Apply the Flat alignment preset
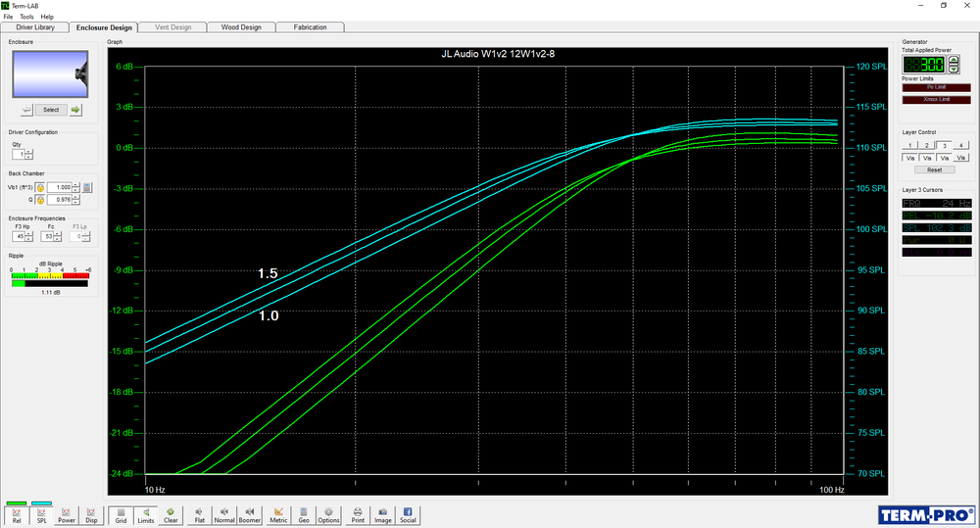The width and height of the screenshot is (980, 528). 199,515
